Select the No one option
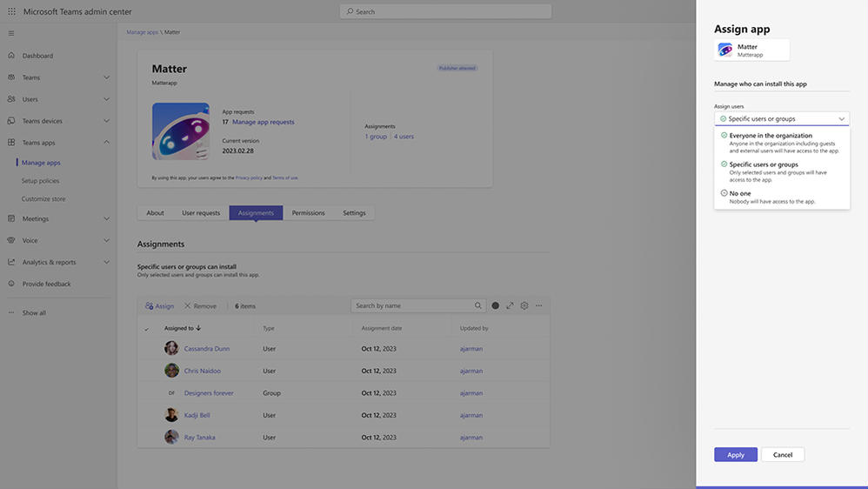868x489 pixels. coord(782,198)
